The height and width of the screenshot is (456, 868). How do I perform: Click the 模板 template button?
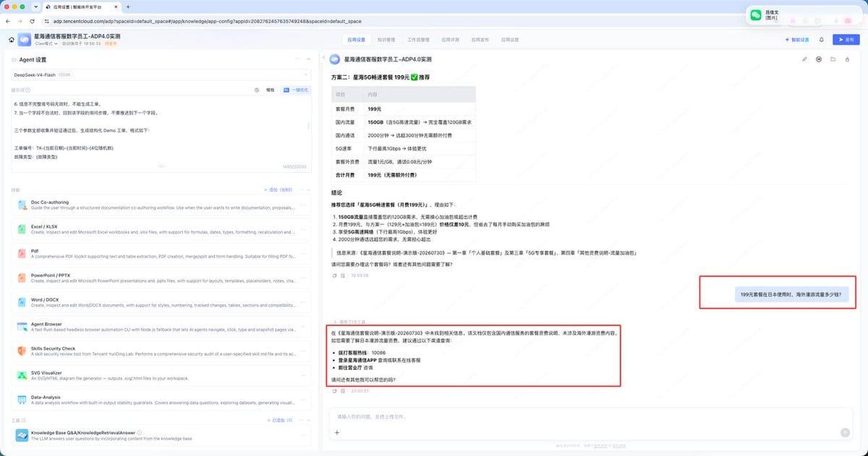[270, 90]
